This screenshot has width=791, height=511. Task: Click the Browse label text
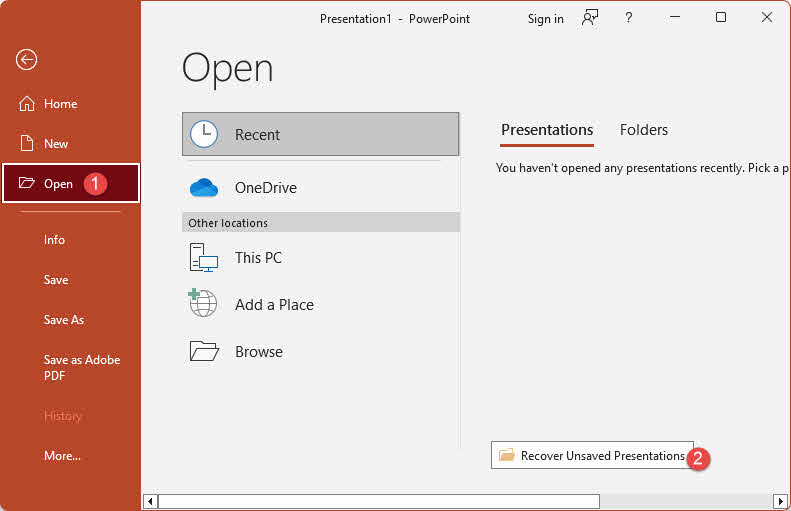[259, 352]
